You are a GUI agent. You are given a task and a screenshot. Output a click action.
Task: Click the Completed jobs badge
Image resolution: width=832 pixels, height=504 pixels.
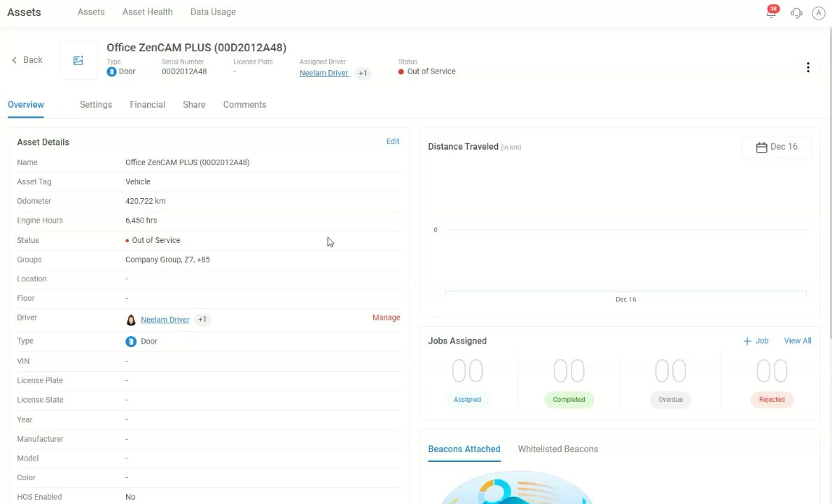[569, 400]
